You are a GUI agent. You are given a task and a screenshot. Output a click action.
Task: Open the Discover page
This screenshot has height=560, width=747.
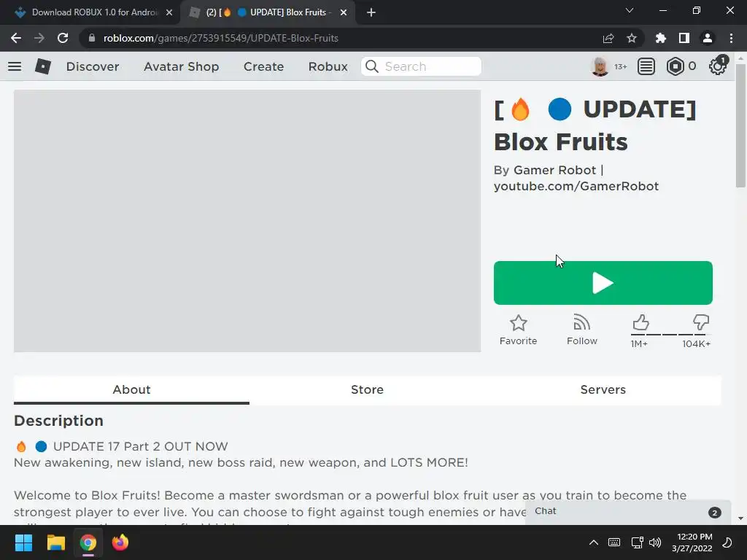[x=93, y=66]
